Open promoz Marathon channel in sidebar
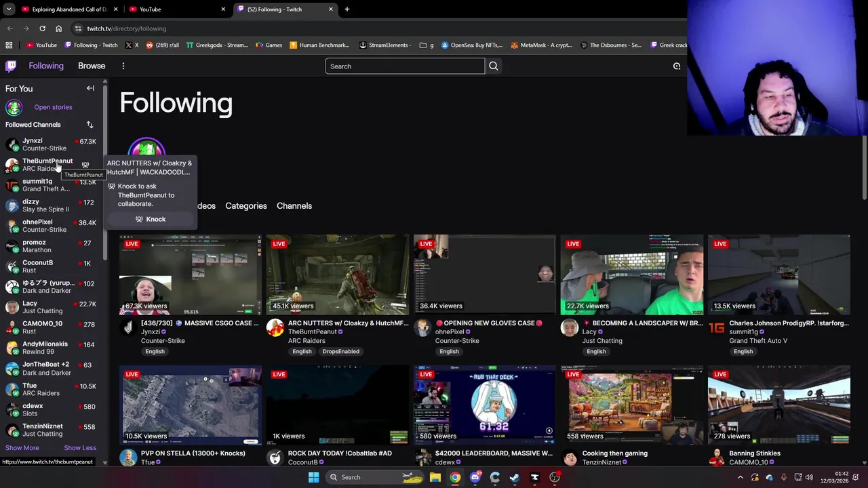The width and height of the screenshot is (868, 488). pyautogui.click(x=51, y=246)
